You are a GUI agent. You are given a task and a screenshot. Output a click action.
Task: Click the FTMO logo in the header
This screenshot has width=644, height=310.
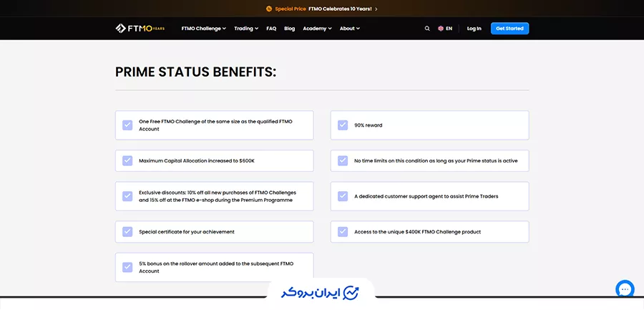tap(140, 29)
